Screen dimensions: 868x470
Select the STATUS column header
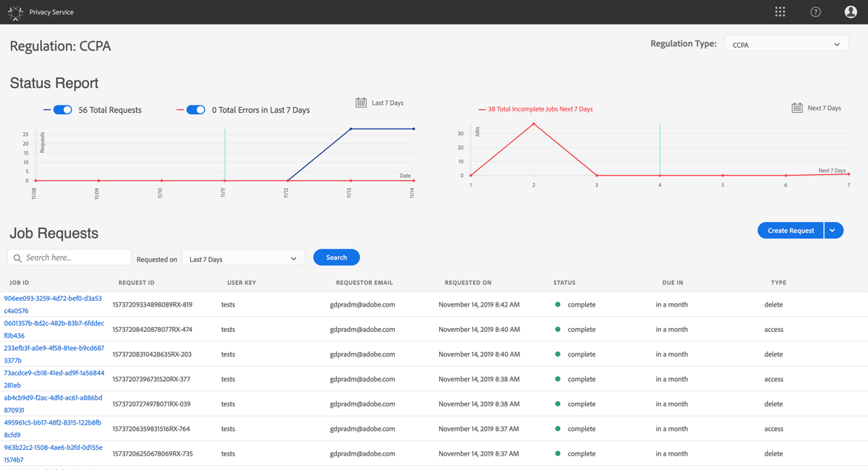(x=564, y=283)
